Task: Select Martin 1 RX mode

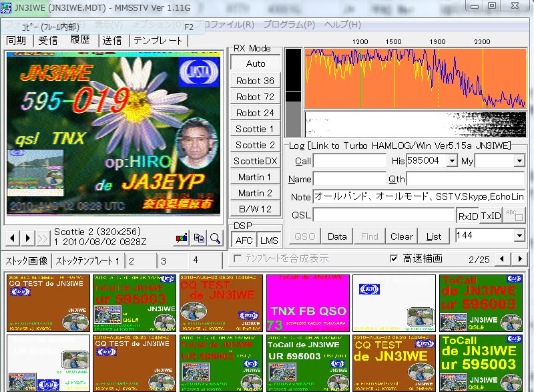Action: click(256, 177)
